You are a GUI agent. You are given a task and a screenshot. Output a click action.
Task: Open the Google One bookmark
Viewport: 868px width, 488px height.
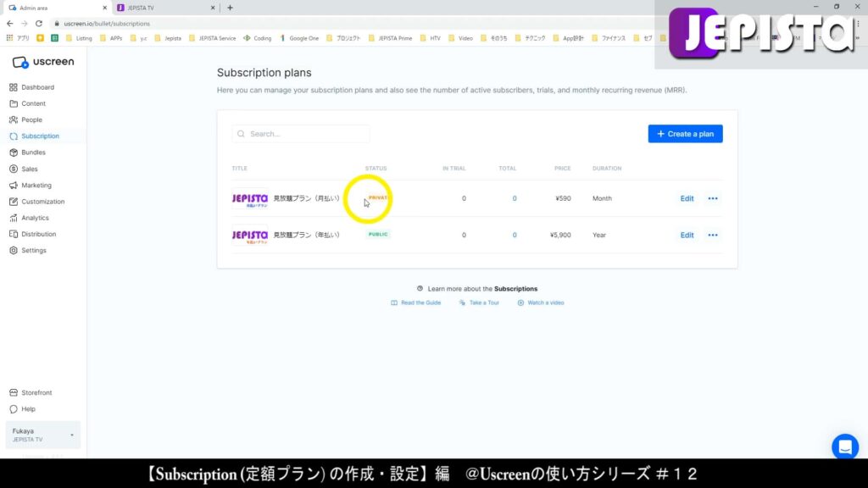pos(299,38)
